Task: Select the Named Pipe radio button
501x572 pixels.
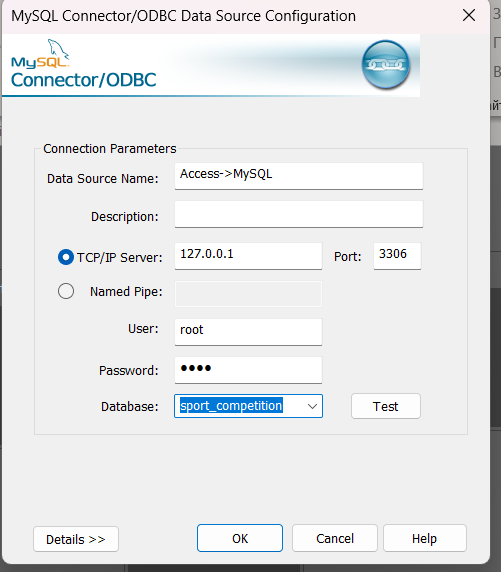Action: click(x=66, y=291)
